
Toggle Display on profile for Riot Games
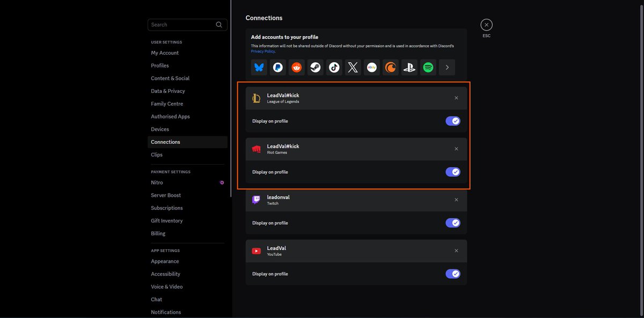point(453,172)
